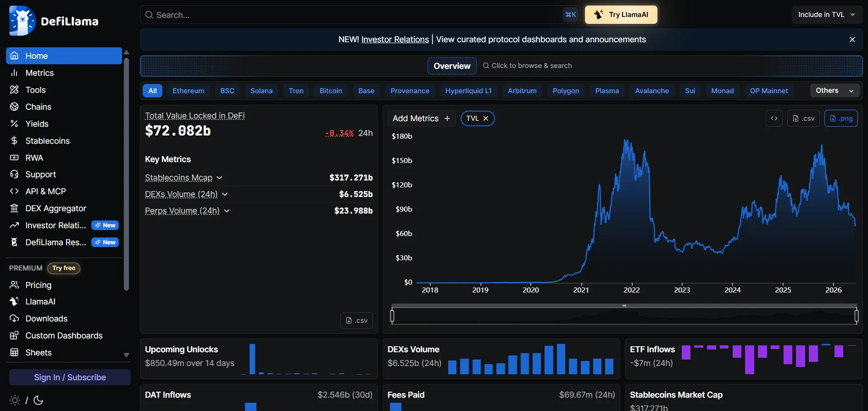Select the Tron chain filter
The width and height of the screenshot is (868, 411).
pyautogui.click(x=296, y=91)
